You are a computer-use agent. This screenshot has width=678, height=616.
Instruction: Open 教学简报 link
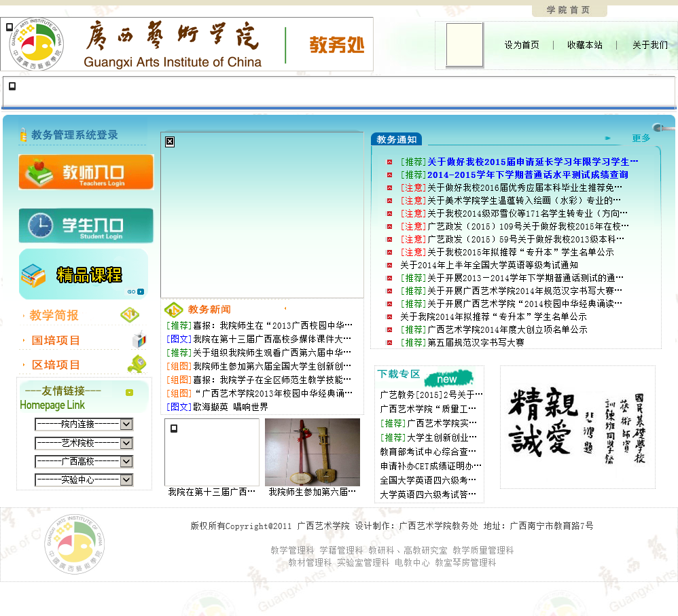pos(54,315)
